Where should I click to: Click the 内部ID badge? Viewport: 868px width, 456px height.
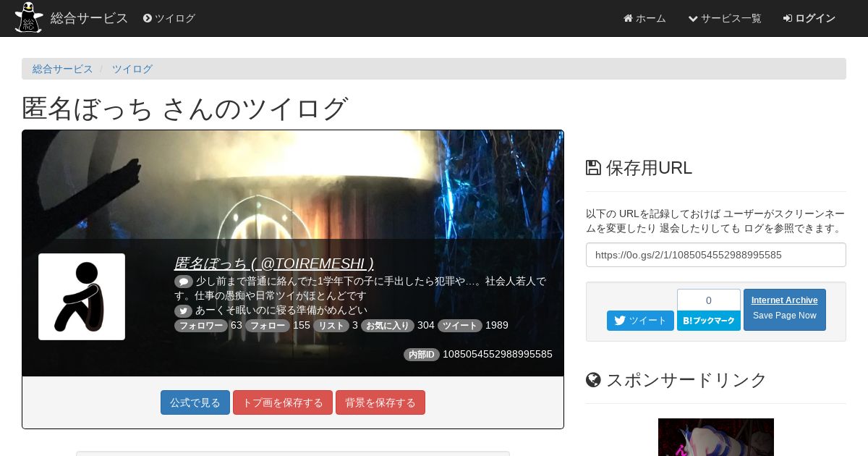tap(422, 355)
